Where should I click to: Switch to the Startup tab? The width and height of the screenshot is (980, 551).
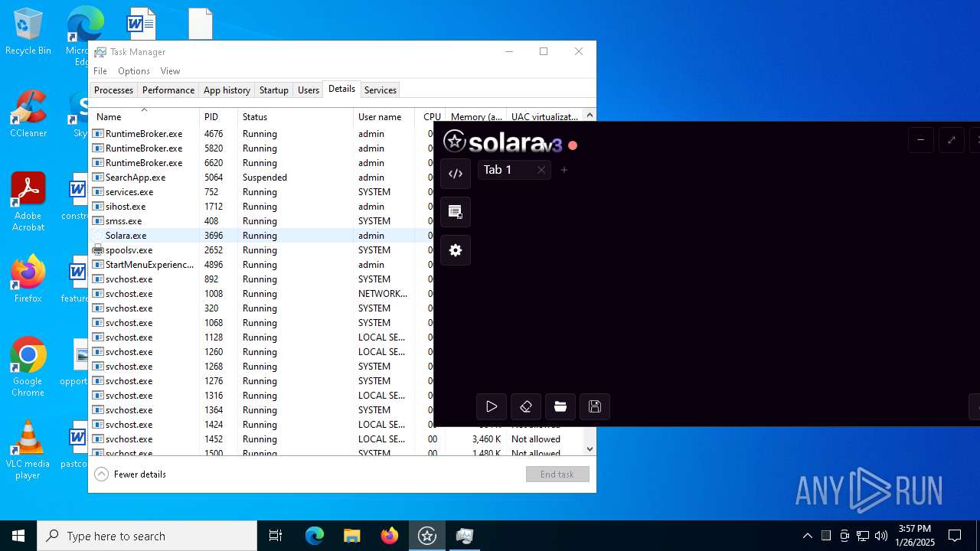[273, 90]
